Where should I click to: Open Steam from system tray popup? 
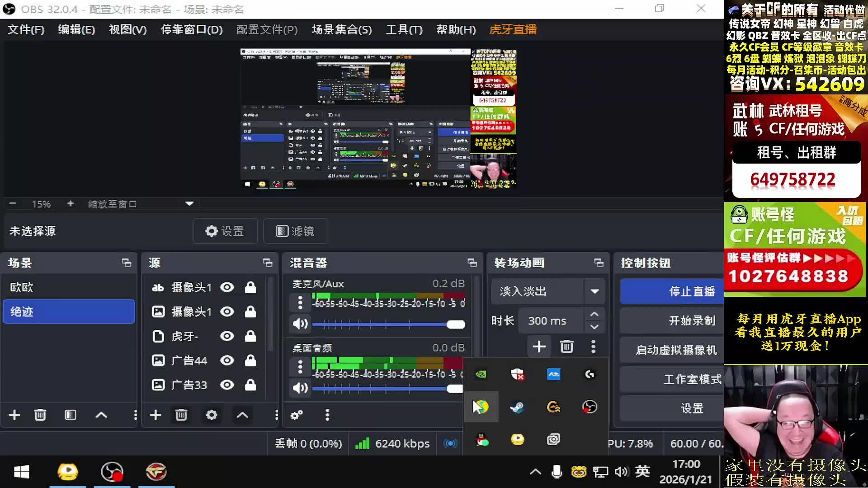(517, 407)
